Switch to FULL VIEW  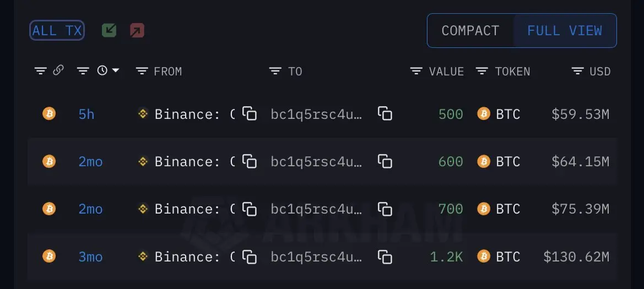pos(565,31)
